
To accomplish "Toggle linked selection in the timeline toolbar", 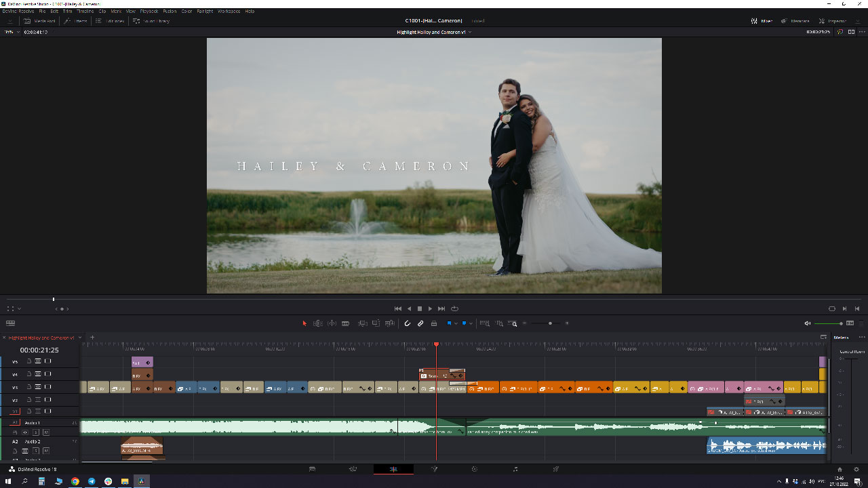I will (420, 323).
